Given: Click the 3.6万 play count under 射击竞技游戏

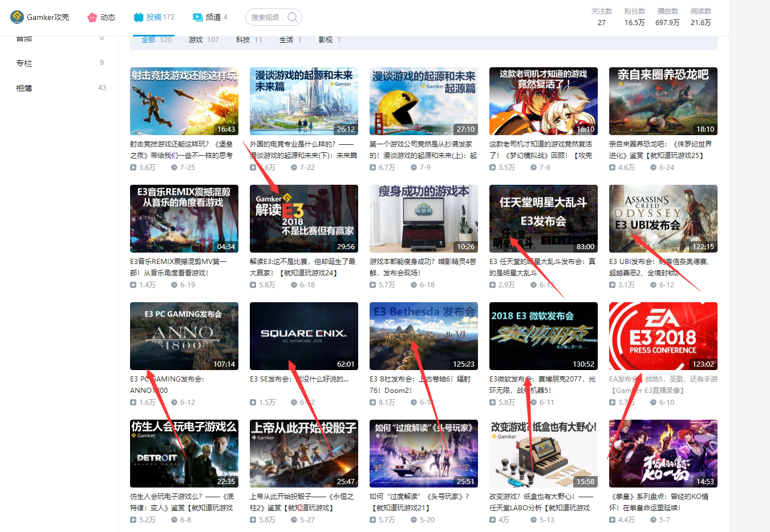Looking at the screenshot, I should coord(143,168).
